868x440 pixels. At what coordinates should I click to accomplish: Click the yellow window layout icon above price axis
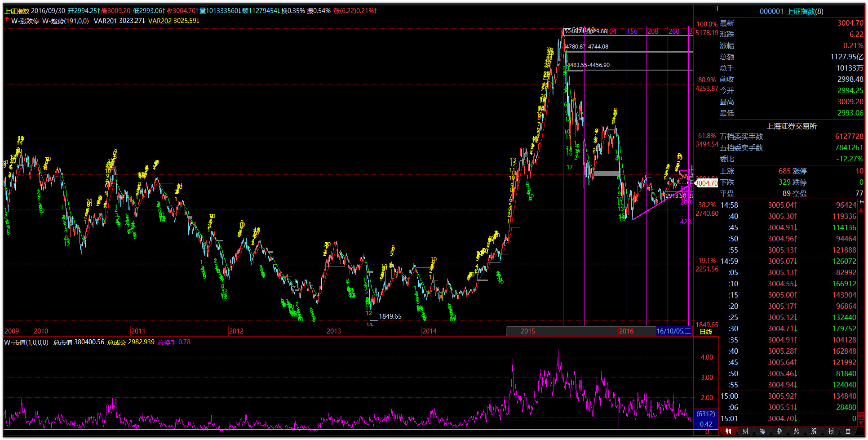click(714, 9)
